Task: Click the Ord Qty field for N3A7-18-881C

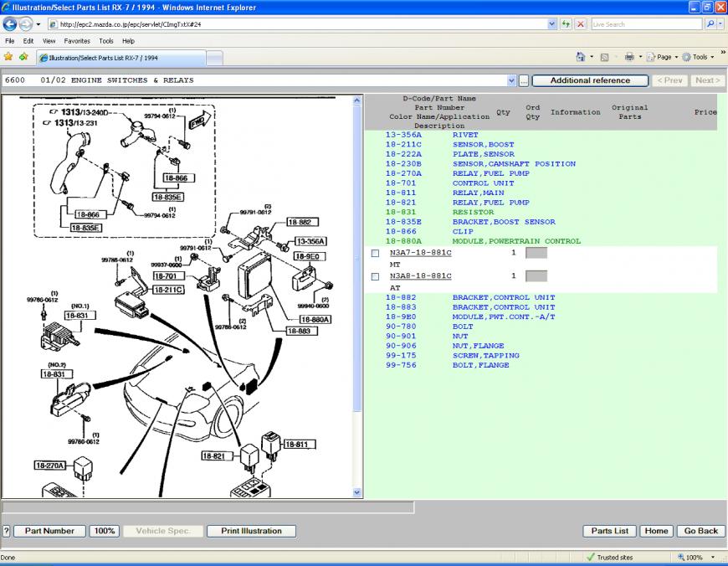Action: (536, 253)
